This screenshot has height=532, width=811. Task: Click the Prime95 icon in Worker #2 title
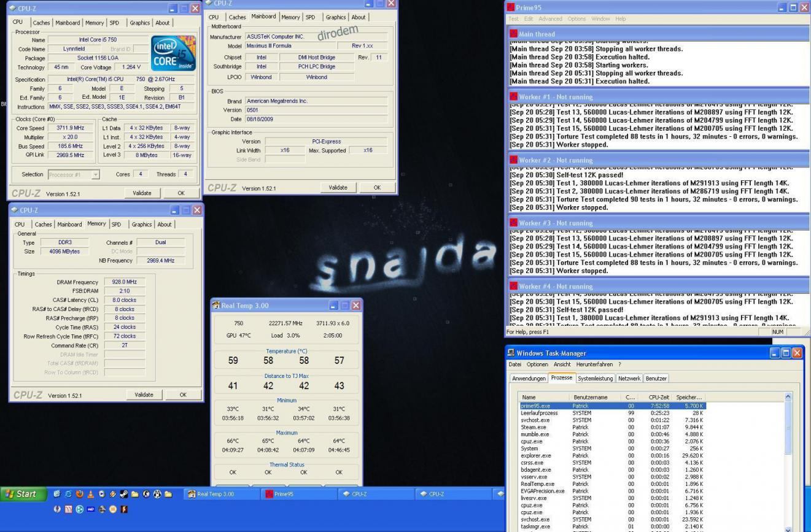(x=513, y=160)
